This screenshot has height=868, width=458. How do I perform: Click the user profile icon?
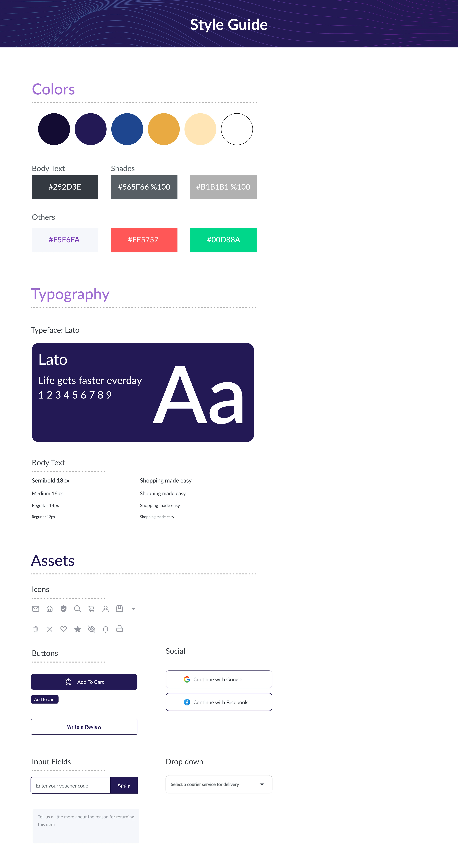point(105,609)
